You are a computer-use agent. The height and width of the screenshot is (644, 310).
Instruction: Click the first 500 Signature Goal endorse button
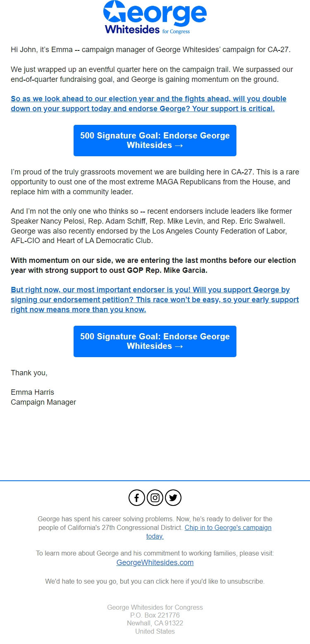point(155,141)
